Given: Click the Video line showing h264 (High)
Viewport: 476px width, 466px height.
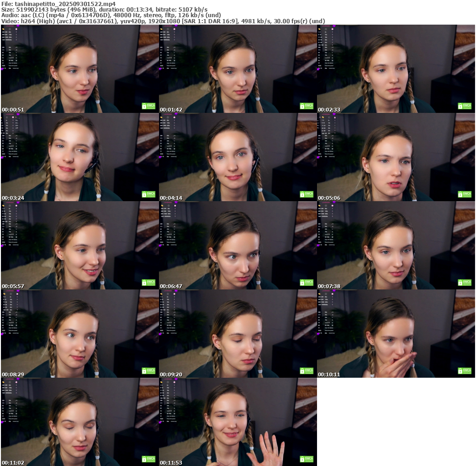Looking at the screenshot, I should click(x=163, y=21).
